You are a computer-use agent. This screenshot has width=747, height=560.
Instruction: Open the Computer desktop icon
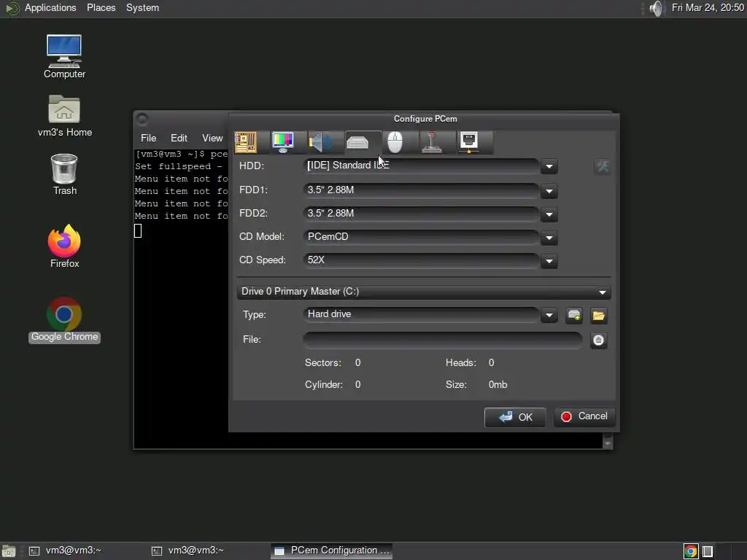(x=64, y=56)
